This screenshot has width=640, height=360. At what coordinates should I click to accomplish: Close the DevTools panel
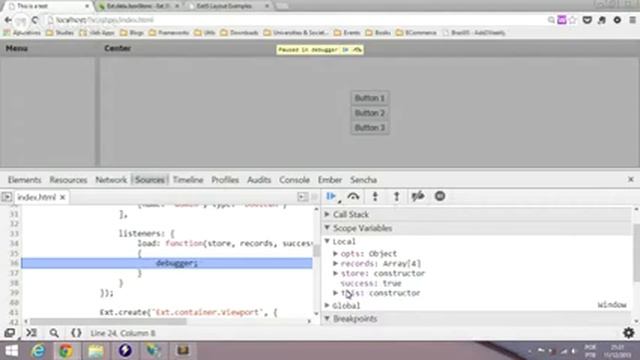[631, 179]
